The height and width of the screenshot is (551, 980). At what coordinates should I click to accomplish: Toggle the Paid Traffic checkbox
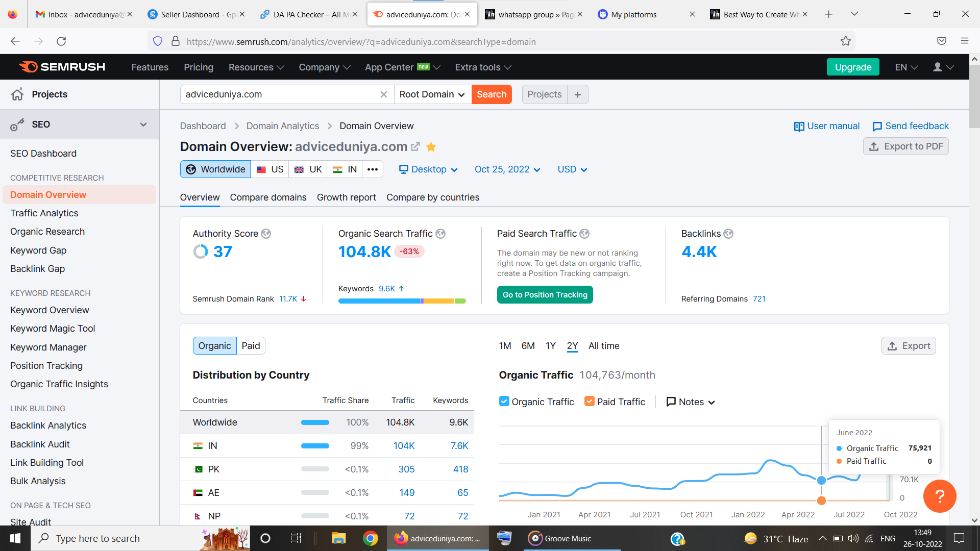[590, 402]
